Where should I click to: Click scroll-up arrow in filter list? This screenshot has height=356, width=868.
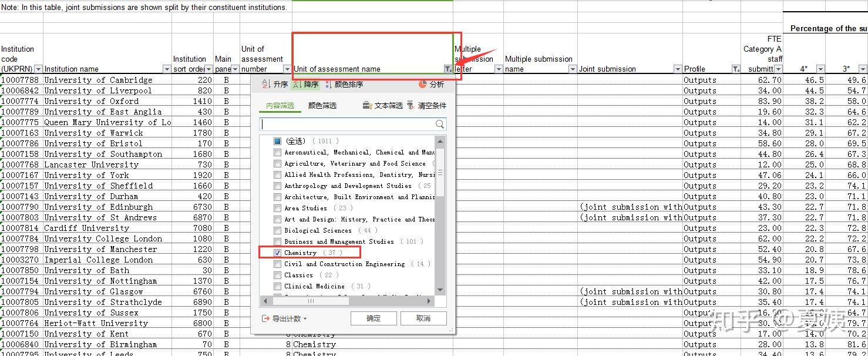440,142
